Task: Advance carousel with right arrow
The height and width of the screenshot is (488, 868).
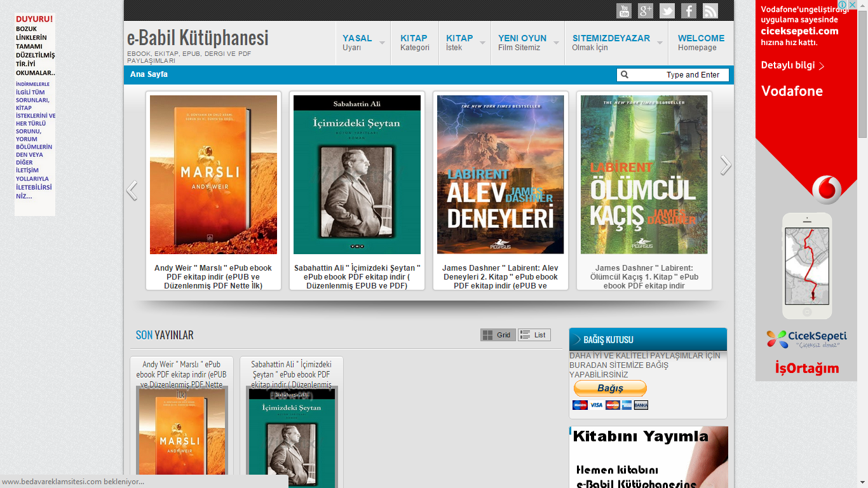Action: [726, 165]
